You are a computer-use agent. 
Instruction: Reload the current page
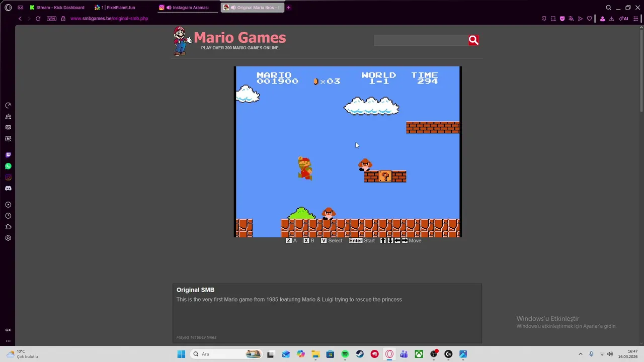click(x=38, y=19)
